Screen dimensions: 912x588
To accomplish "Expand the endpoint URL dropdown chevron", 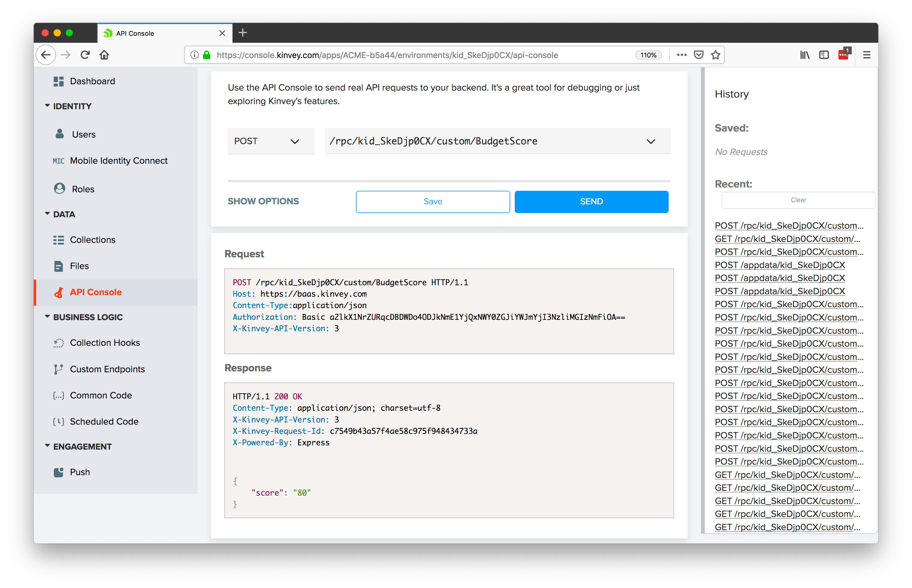I will tap(651, 141).
